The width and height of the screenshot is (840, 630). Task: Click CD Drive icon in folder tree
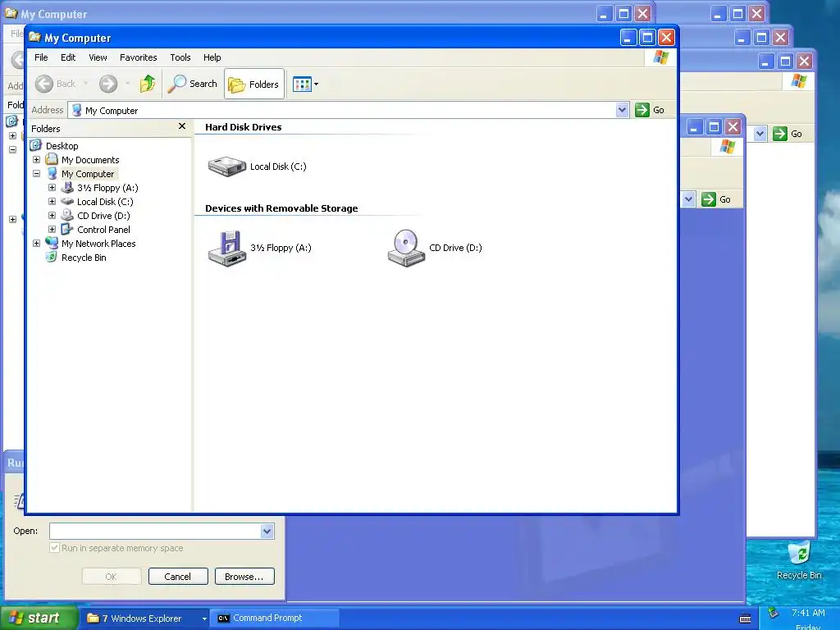(67, 215)
